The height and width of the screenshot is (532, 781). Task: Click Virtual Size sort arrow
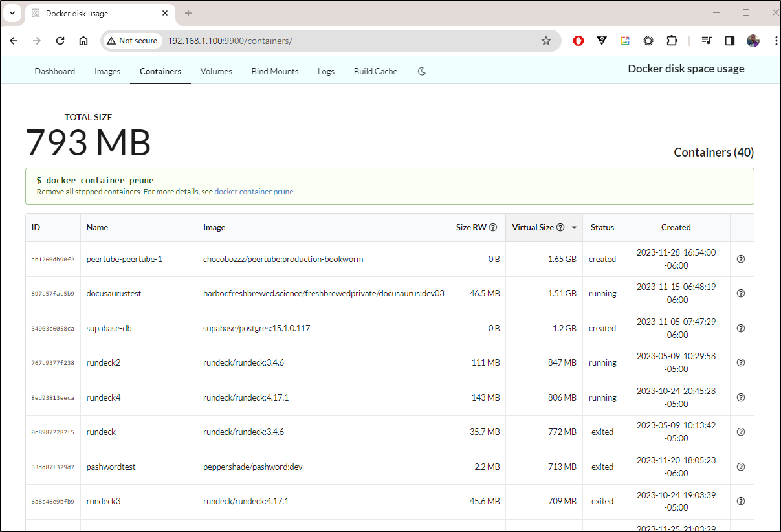573,228
